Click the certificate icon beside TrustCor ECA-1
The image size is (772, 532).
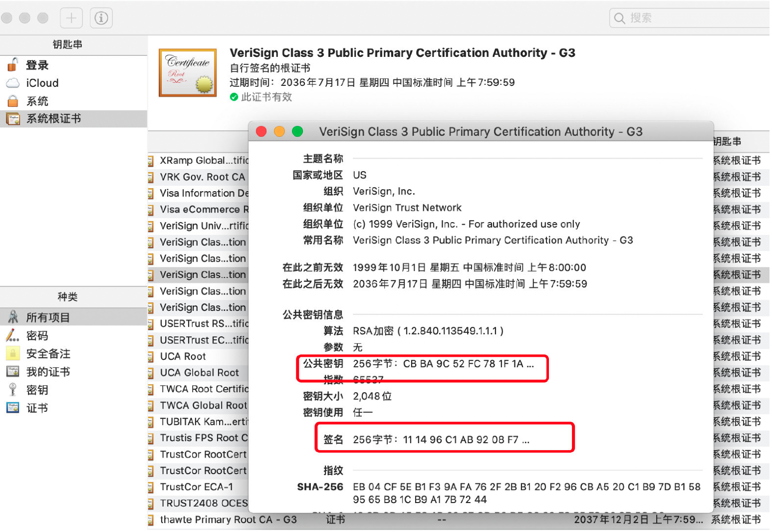pyautogui.click(x=150, y=488)
